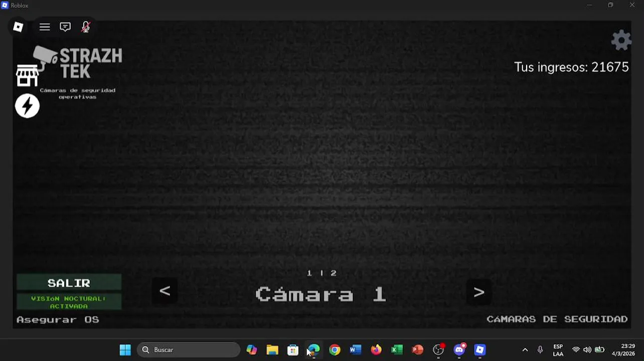
Task: Click the battery status icon
Action: point(599,350)
